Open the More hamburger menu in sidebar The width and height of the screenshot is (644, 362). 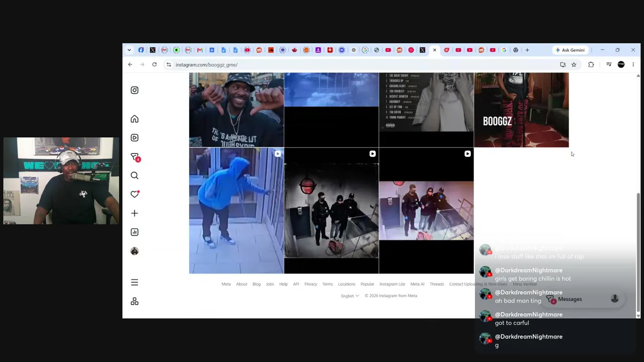click(x=134, y=283)
